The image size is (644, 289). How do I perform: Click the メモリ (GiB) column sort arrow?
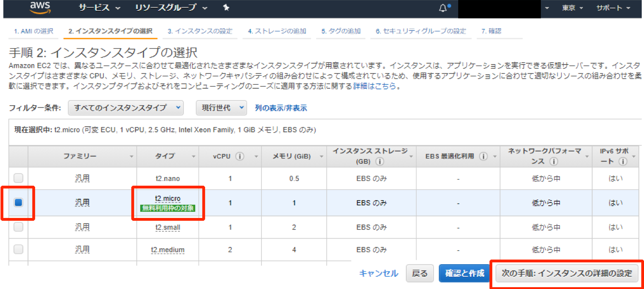321,157
